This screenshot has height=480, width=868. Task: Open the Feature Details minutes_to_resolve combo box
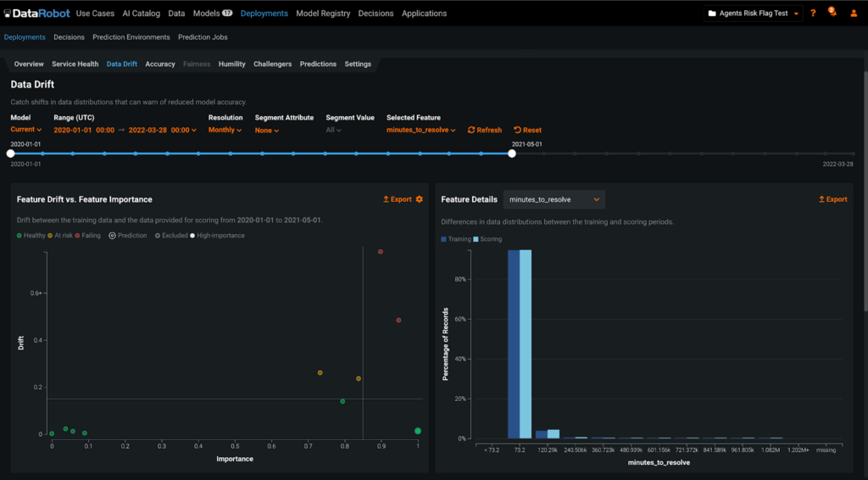554,199
